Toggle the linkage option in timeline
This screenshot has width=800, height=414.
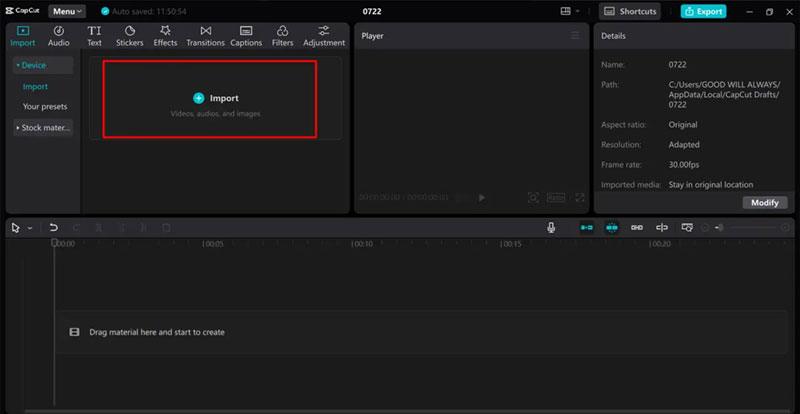pyautogui.click(x=637, y=228)
